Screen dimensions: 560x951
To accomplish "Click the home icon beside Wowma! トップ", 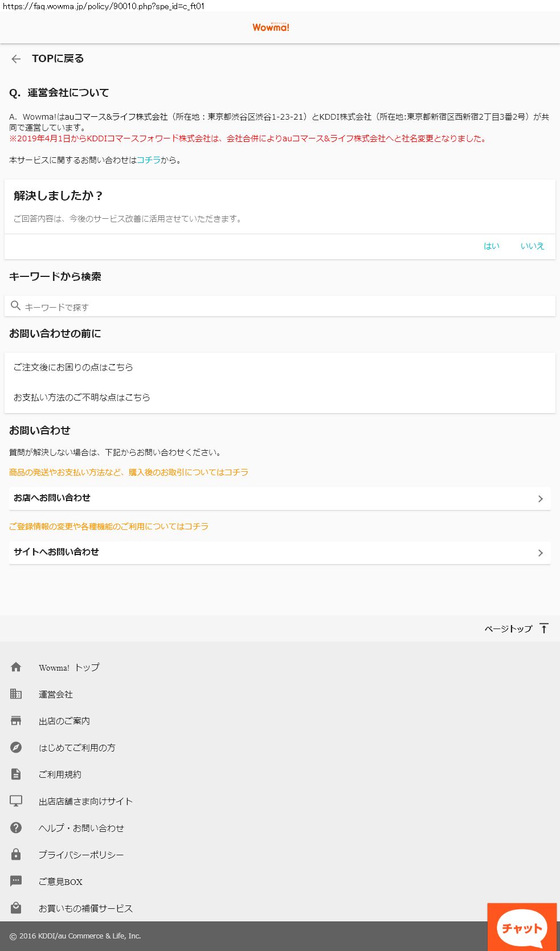I will click(16, 667).
